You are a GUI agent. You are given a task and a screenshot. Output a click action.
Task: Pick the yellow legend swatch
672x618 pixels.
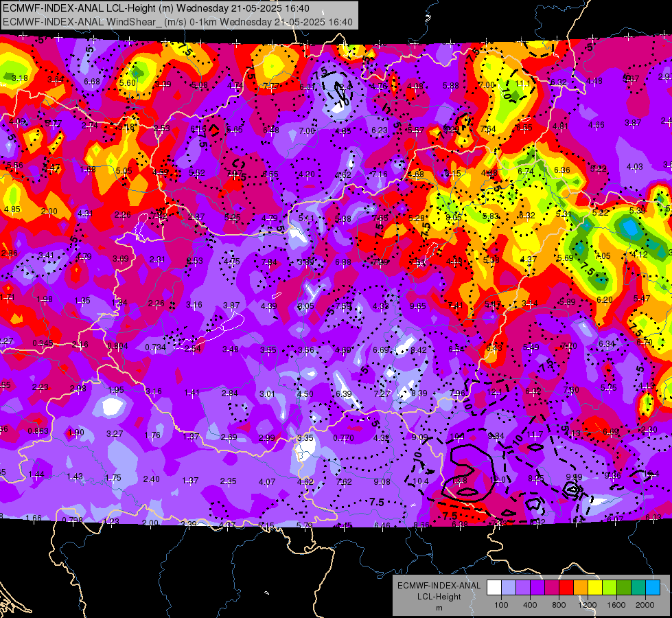tap(595, 588)
